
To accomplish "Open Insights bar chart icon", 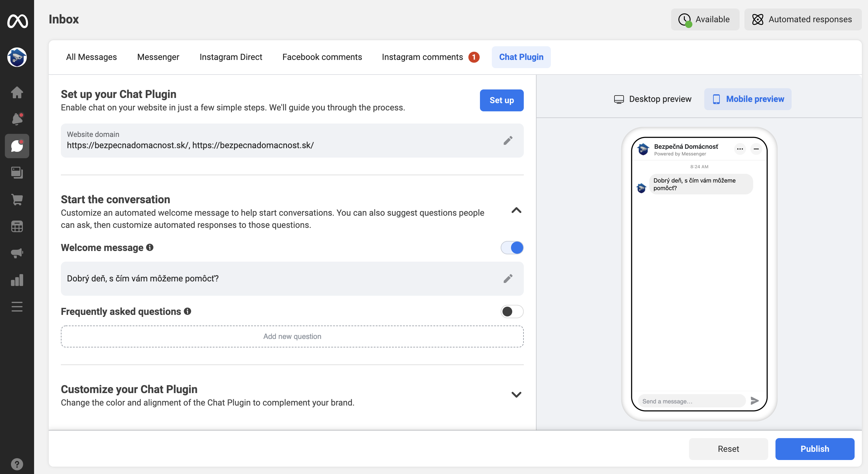I will coord(17,280).
